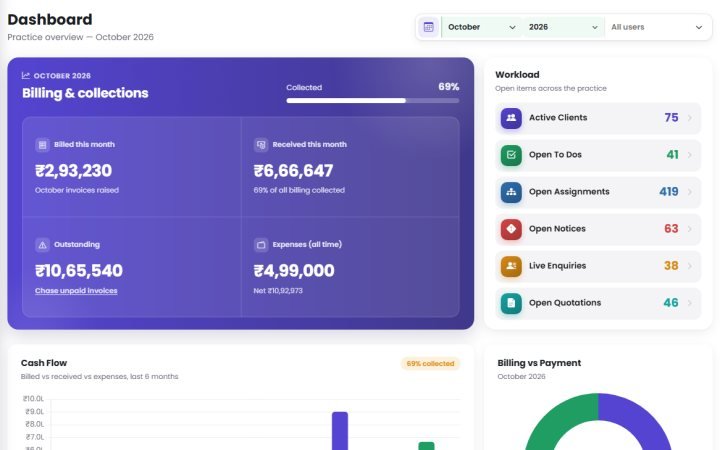
Task: Expand the Live Enquiries row chevron
Action: pyautogui.click(x=690, y=266)
